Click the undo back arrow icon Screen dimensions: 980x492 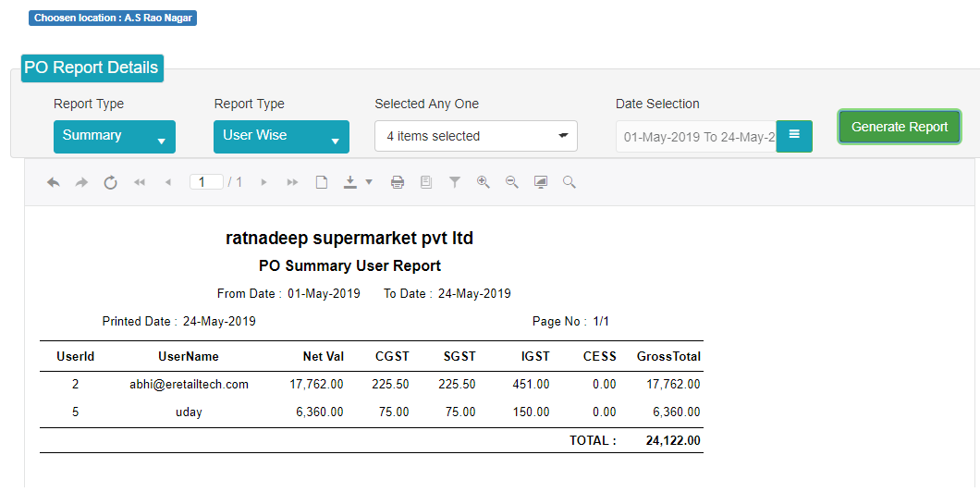pos(53,182)
